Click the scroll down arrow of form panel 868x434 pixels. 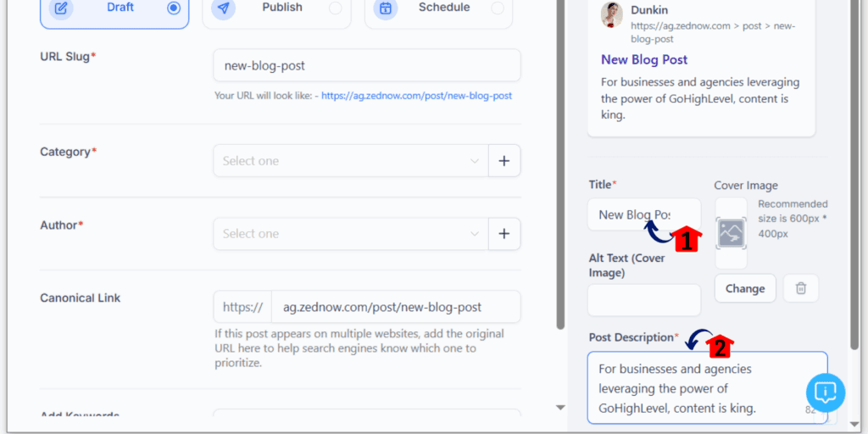click(561, 408)
